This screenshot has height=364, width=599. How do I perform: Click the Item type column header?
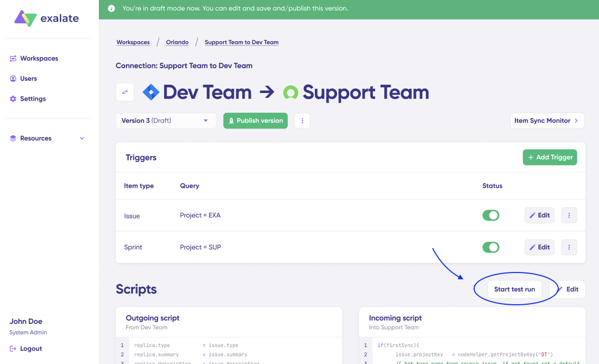click(x=139, y=186)
